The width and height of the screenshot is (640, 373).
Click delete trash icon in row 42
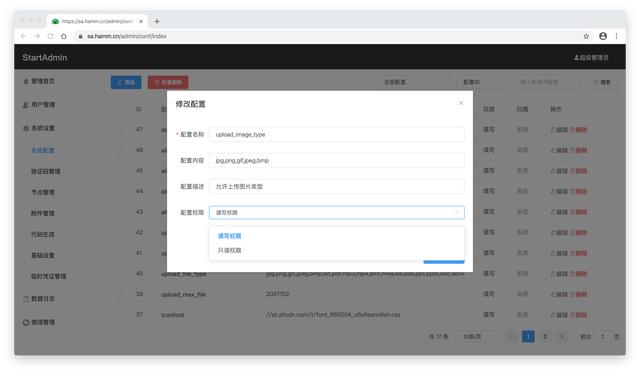coord(573,233)
